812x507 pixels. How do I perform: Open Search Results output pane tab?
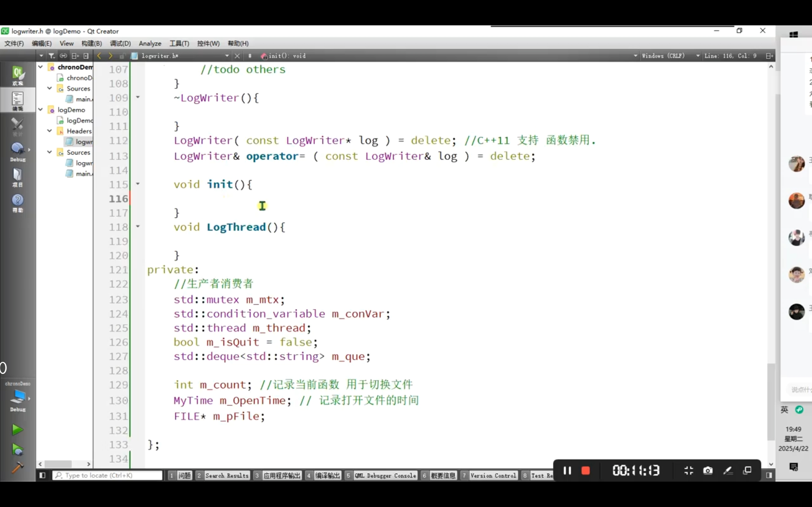(x=226, y=476)
